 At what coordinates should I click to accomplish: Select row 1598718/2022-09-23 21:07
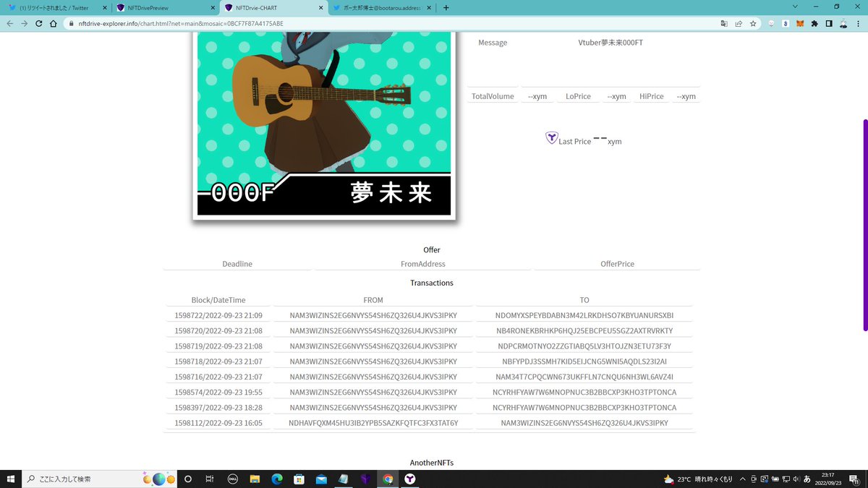430,361
